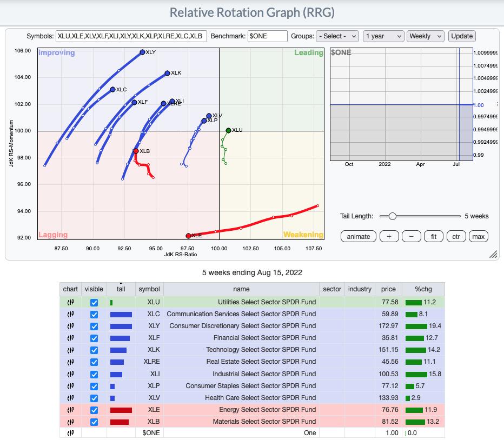Screen dimensions: 504x440
Task: Uncheck visibility for XLE
Action: 94,410
